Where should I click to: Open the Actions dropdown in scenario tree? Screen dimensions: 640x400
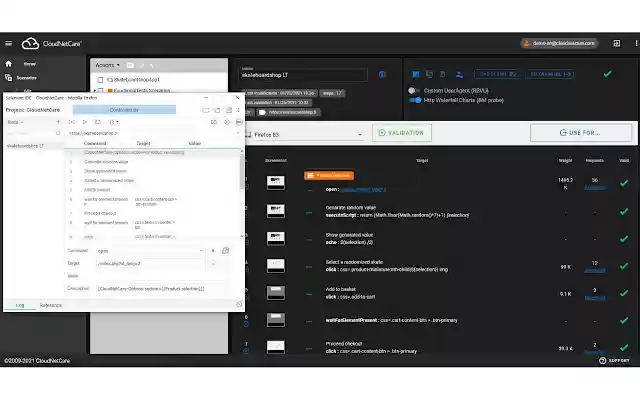coord(107,65)
